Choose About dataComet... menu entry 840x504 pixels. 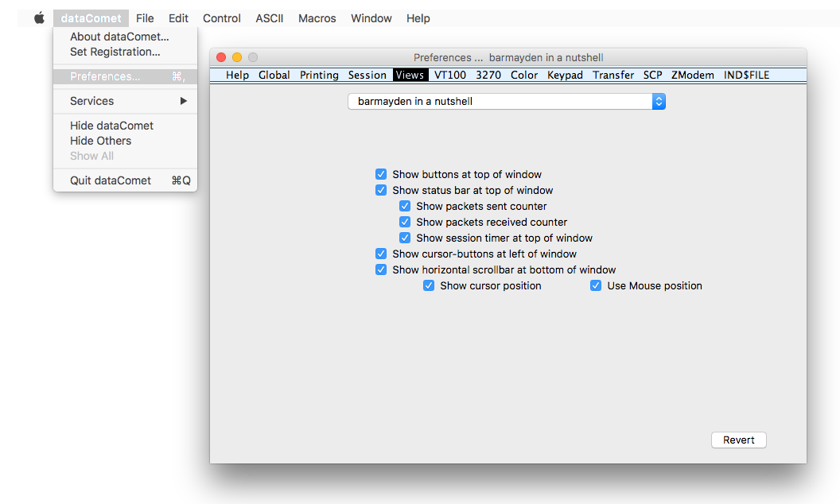click(126, 37)
